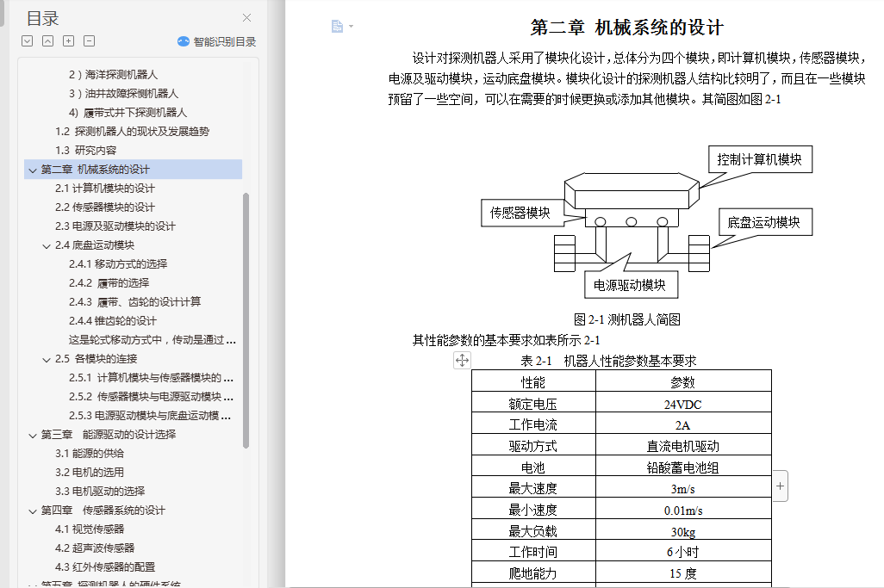Click the 控制计算机模块 callout in diagram
This screenshot has width=884, height=588.
click(x=759, y=159)
